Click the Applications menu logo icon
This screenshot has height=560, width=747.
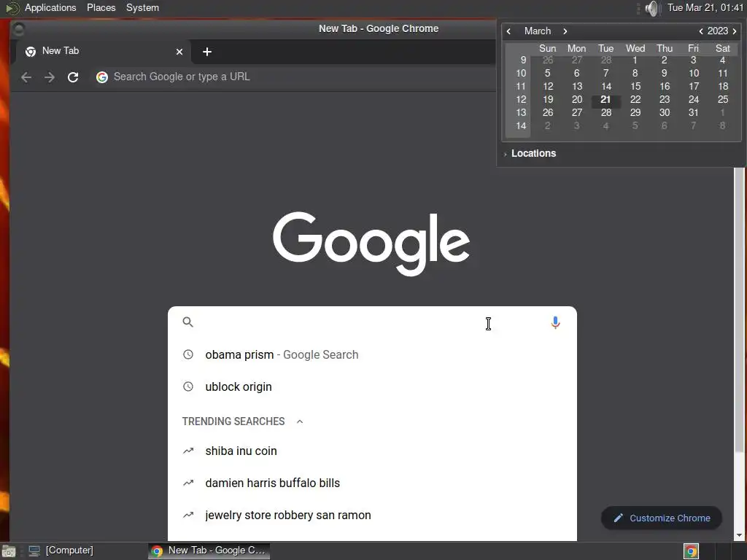click(12, 8)
